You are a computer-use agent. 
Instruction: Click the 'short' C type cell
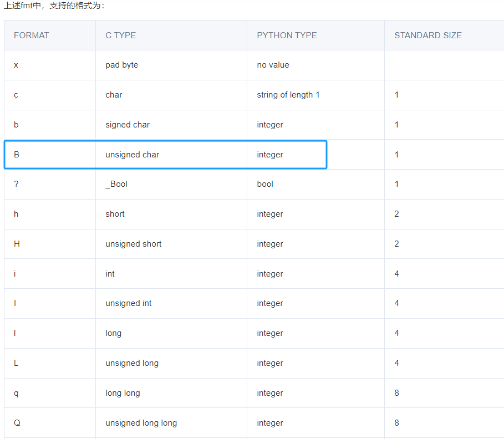tap(115, 214)
